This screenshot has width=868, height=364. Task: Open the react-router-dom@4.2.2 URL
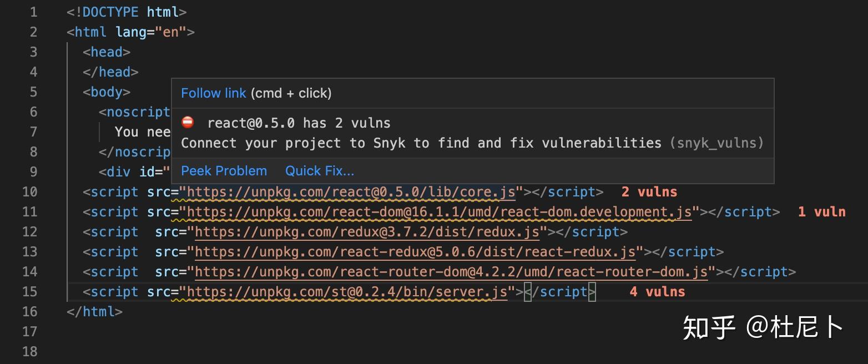point(451,272)
